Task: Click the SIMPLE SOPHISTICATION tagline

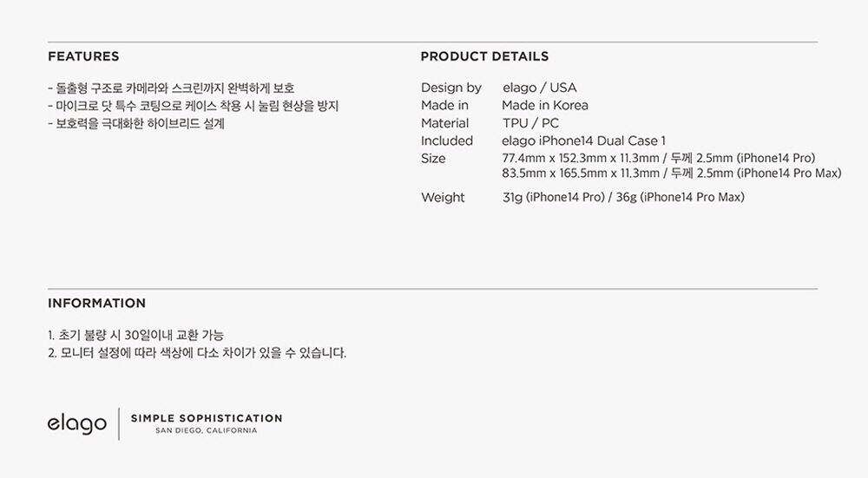Action: (207, 418)
